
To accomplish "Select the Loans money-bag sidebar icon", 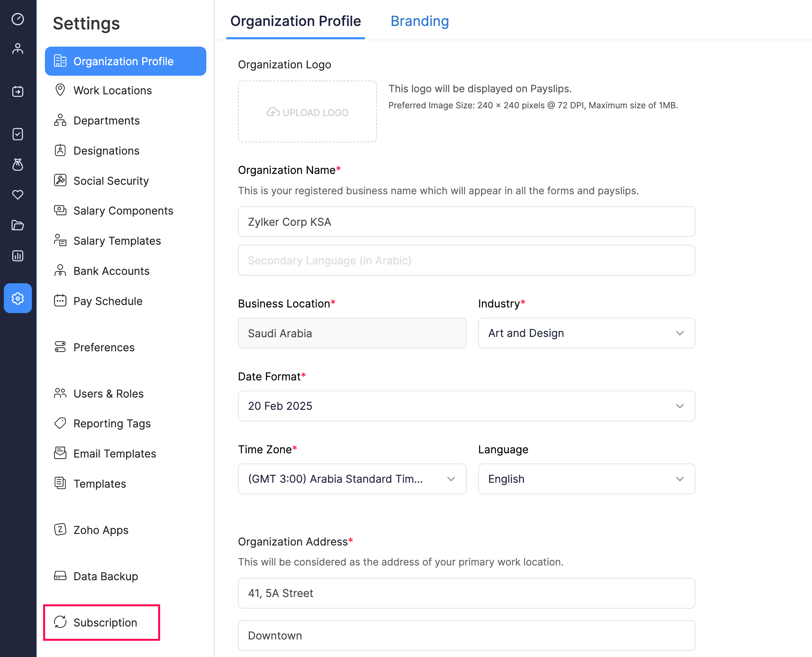I will tap(18, 165).
